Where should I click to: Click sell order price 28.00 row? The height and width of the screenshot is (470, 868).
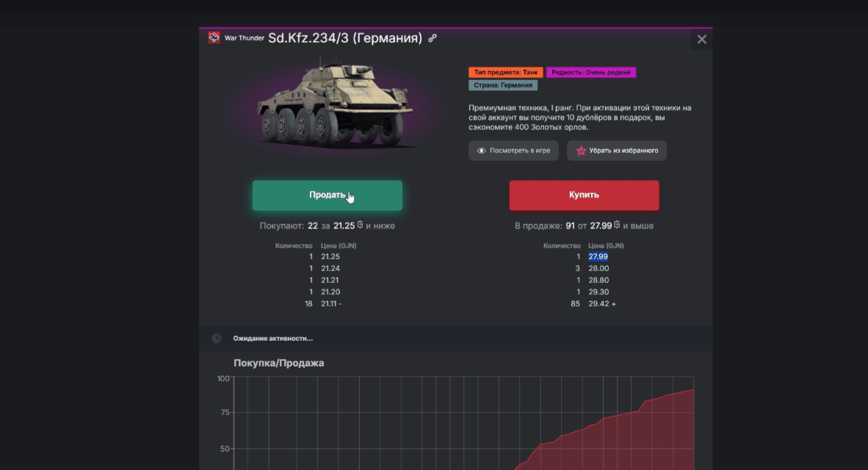[593, 268]
